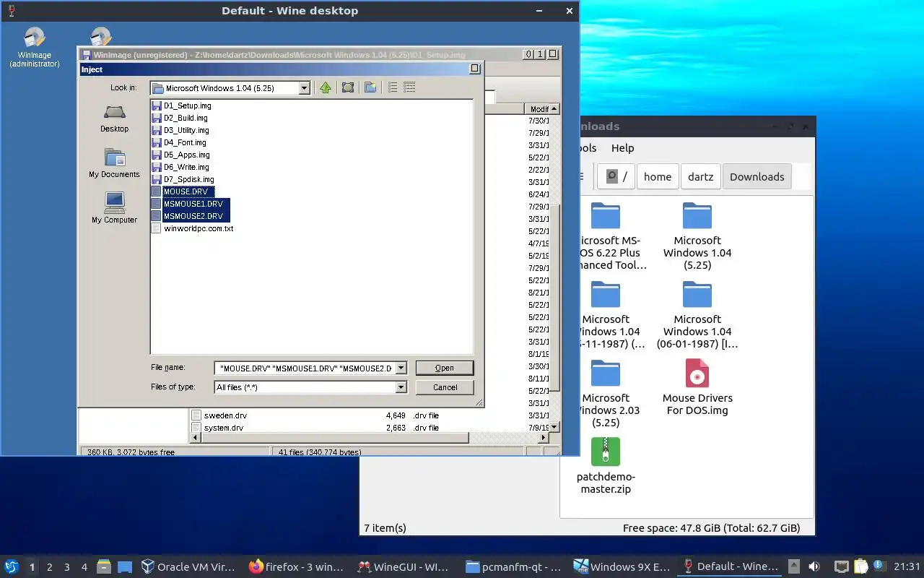Open Mouse Drivers For DOS.img file
The height and width of the screenshot is (578, 924).
point(697,387)
